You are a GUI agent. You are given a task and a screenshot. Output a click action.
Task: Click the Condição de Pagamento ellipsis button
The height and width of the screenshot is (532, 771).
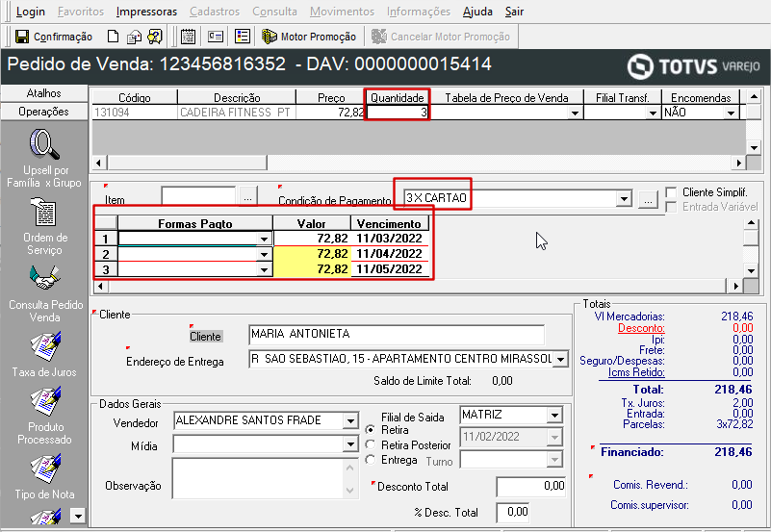tap(648, 200)
